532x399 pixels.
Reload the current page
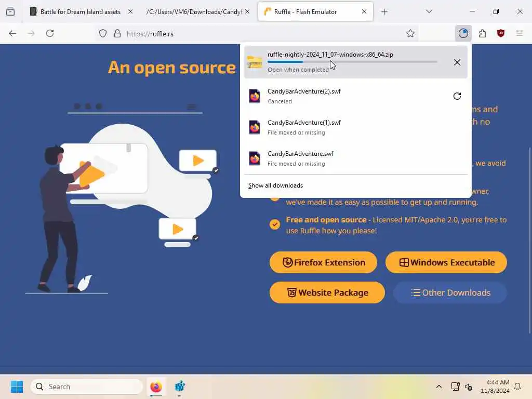50,33
